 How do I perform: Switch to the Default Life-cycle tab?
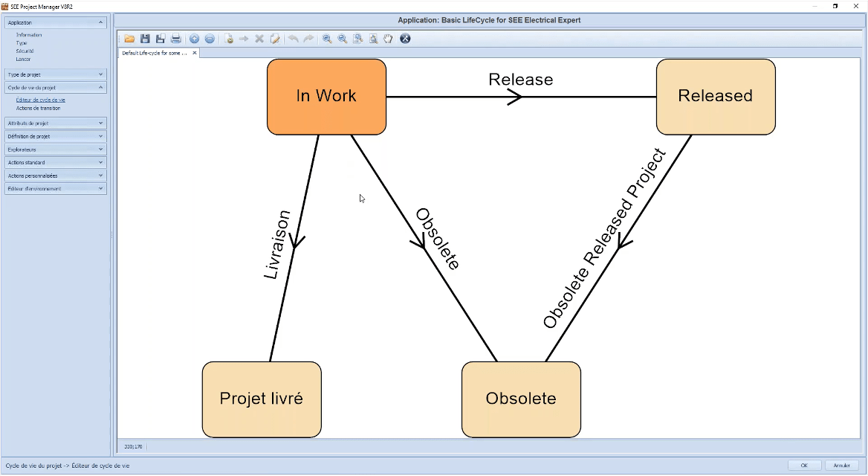point(155,53)
